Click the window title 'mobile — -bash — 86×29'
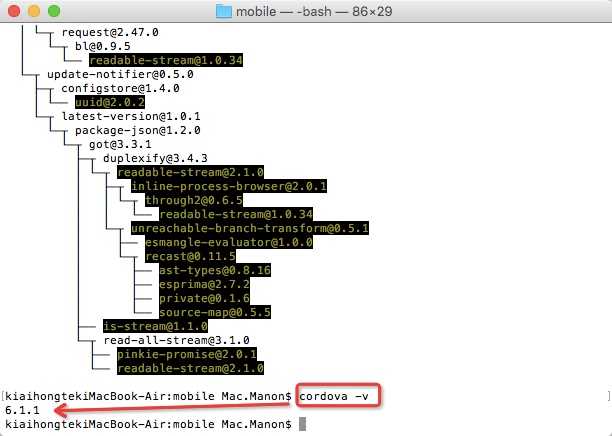Viewport: 612px width, 436px height. pyautogui.click(x=314, y=11)
